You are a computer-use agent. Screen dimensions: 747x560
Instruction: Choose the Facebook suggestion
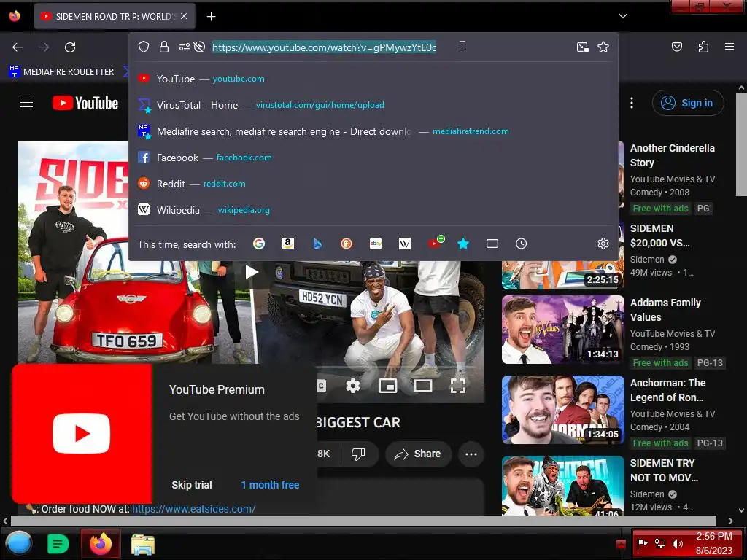point(373,157)
